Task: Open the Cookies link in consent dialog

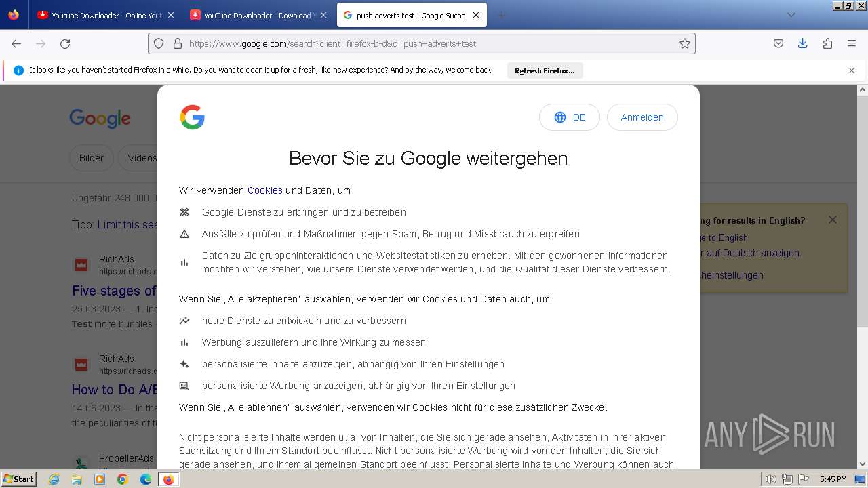Action: click(x=264, y=190)
